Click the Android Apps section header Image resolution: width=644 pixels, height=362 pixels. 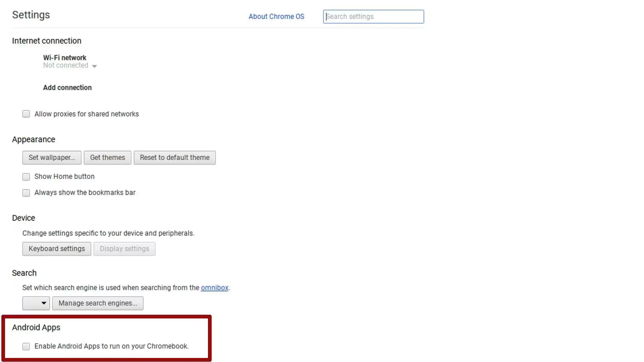(x=36, y=327)
